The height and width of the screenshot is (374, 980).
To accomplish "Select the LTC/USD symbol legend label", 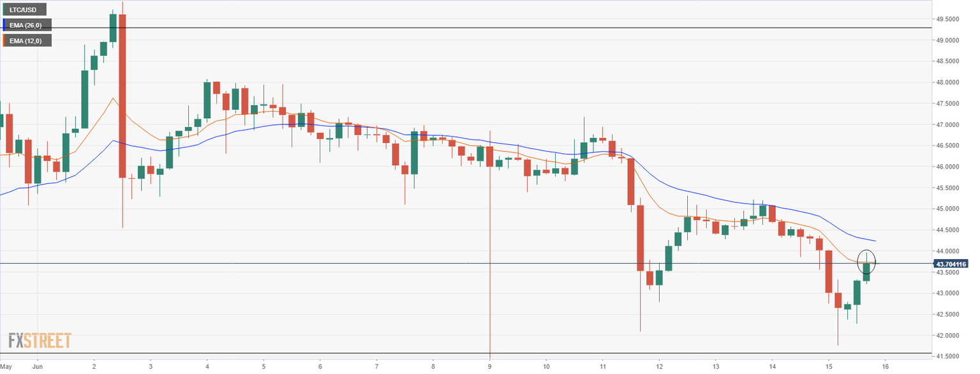I will tap(26, 10).
